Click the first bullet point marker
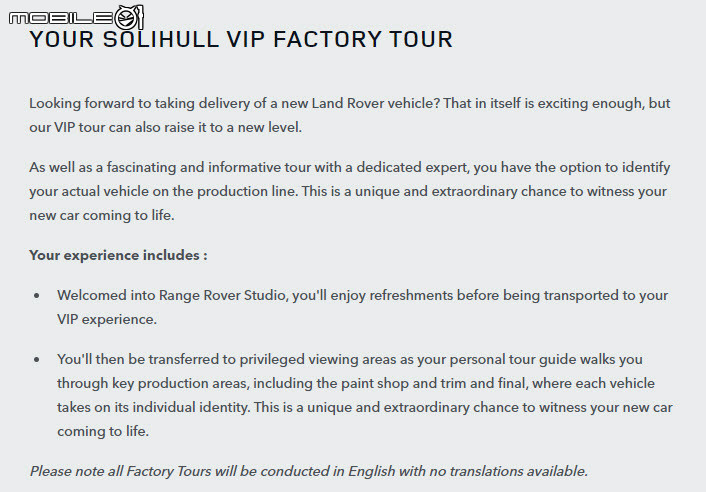 37,296
